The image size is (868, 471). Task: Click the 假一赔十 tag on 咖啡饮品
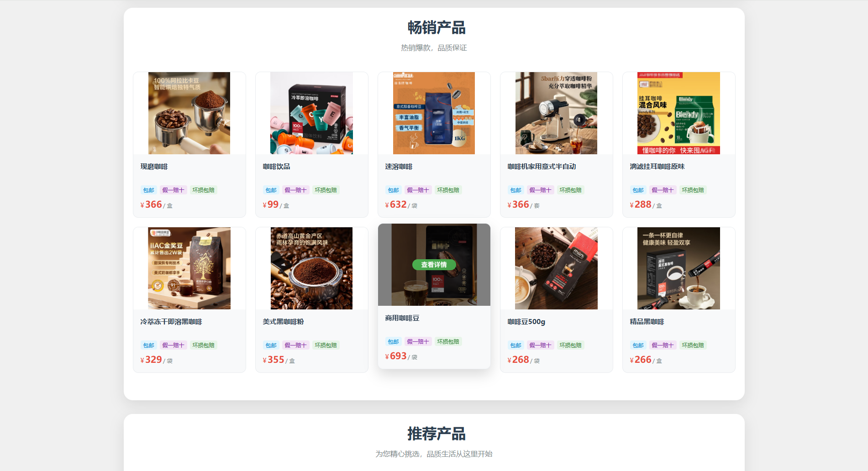(295, 190)
